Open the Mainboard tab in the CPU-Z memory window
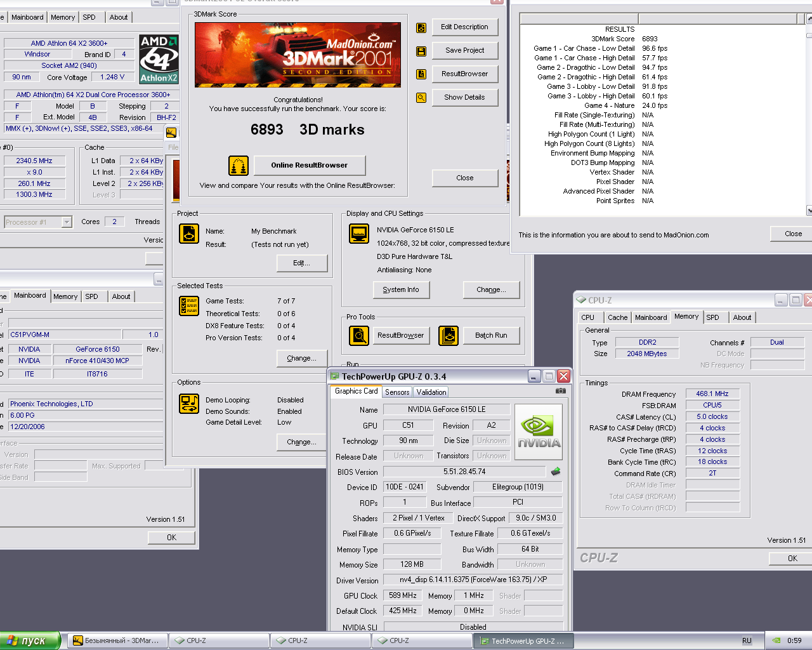 pyautogui.click(x=651, y=317)
